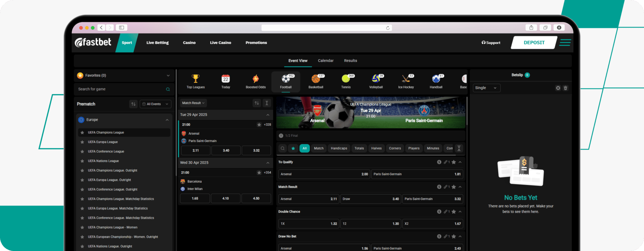Select Double Chance 1X at 1.32
The height and width of the screenshot is (251, 644).
point(309,224)
